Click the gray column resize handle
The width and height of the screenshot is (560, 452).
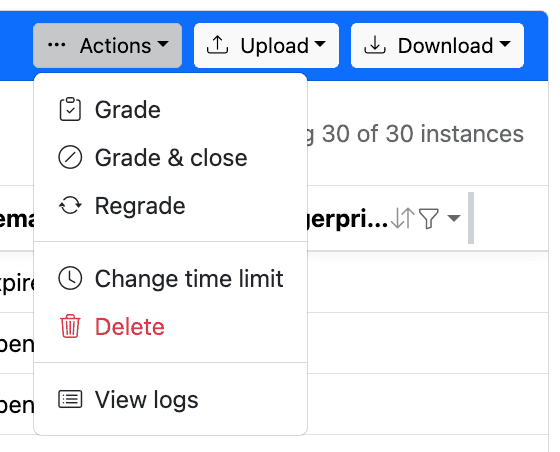pyautogui.click(x=471, y=218)
